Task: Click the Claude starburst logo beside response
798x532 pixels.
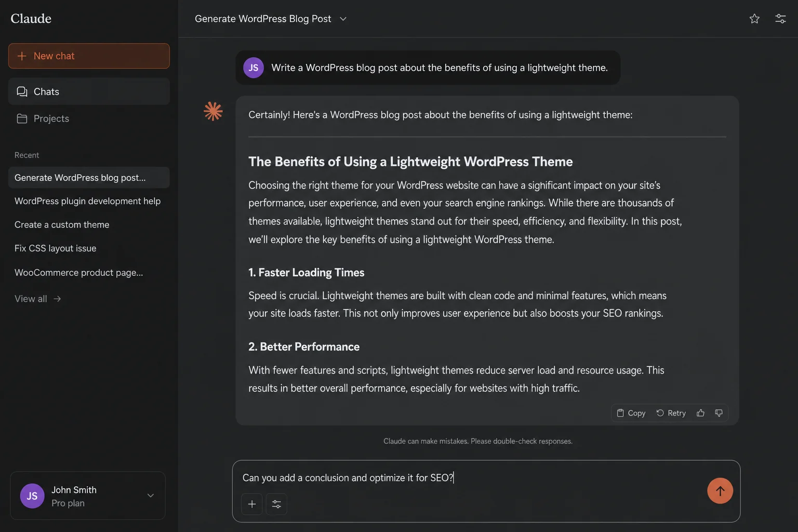Action: coord(213,111)
